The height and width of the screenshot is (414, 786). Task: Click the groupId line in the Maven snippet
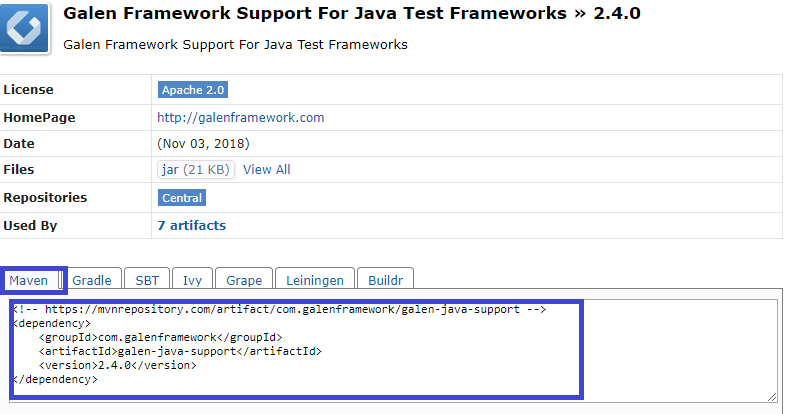[160, 338]
